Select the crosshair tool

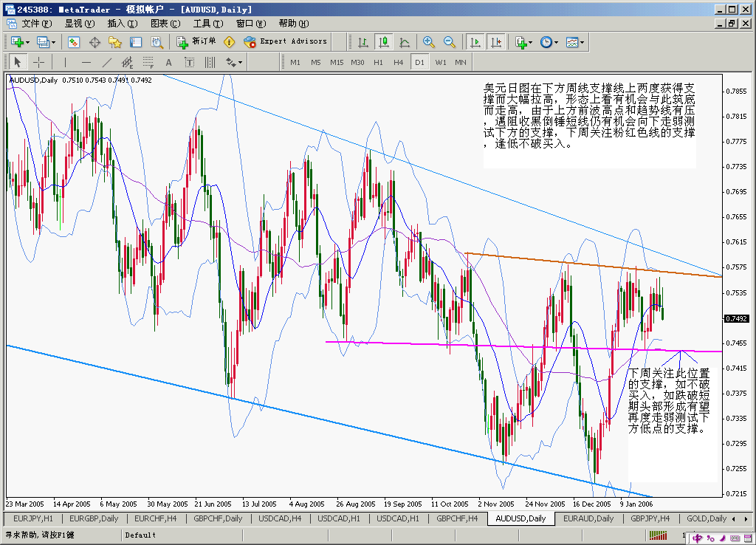point(38,62)
